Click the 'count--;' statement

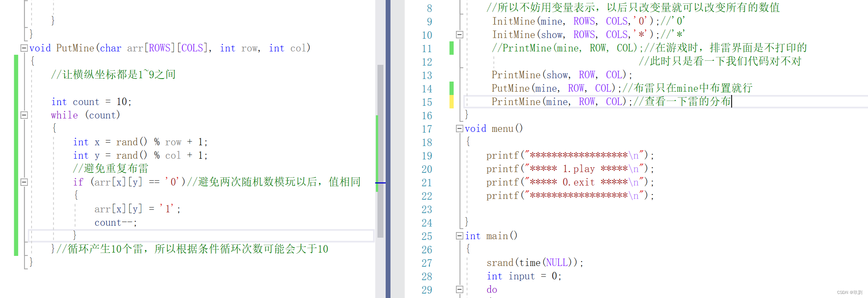[116, 222]
